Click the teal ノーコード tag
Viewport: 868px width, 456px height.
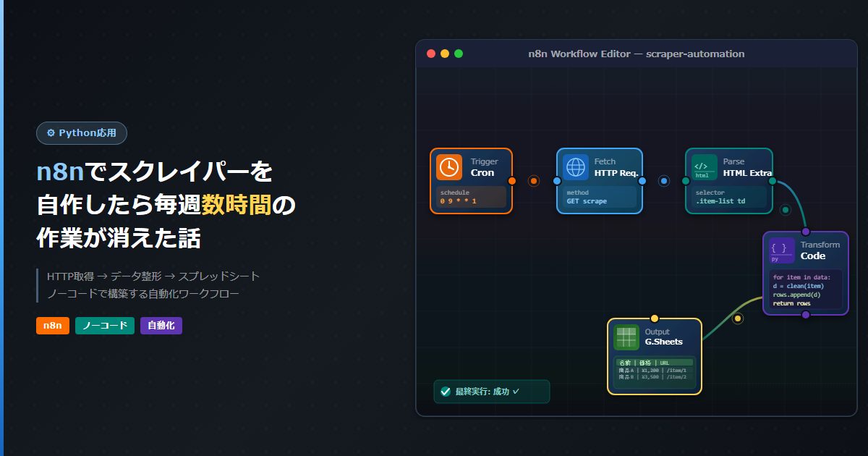(105, 326)
